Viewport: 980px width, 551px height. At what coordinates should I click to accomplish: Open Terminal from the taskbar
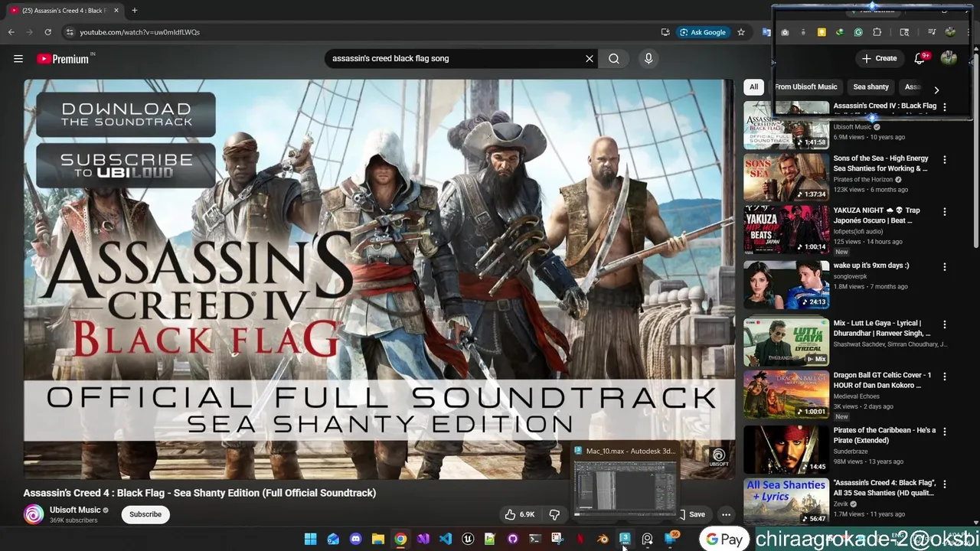[x=535, y=540]
